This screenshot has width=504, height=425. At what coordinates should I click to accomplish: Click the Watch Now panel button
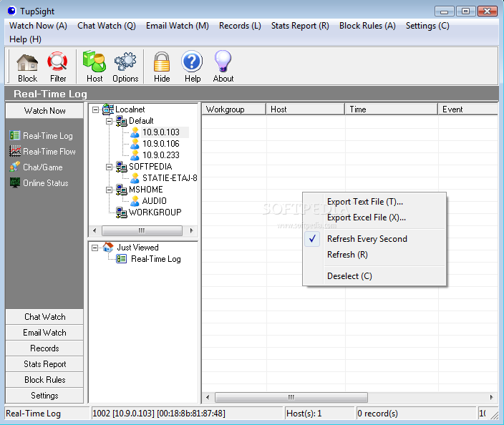coord(44,110)
